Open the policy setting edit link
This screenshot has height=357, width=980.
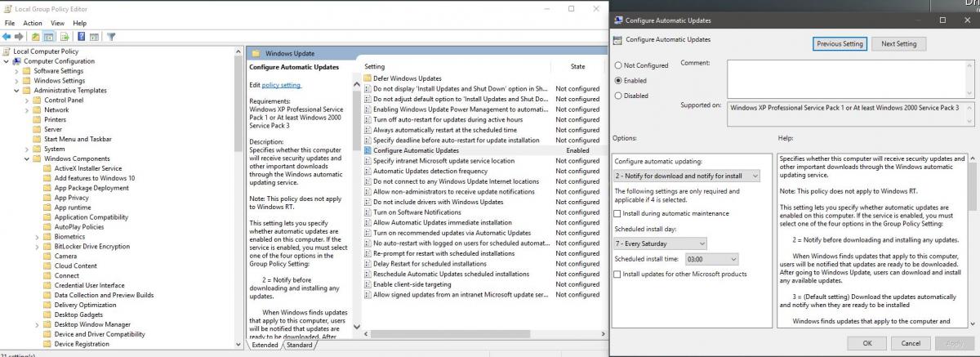tap(282, 85)
